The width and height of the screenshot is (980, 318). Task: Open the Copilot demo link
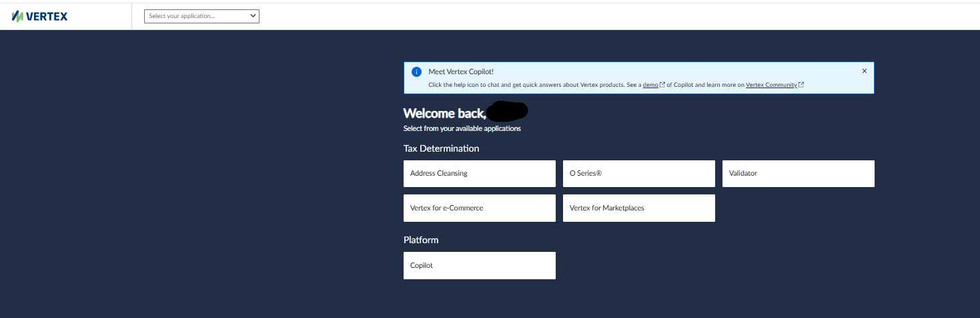click(x=653, y=85)
